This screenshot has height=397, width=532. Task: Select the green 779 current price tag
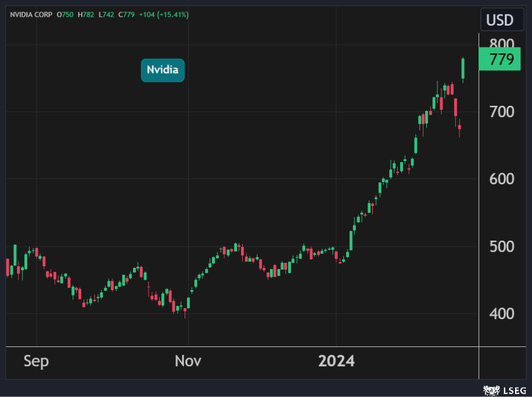coord(499,59)
